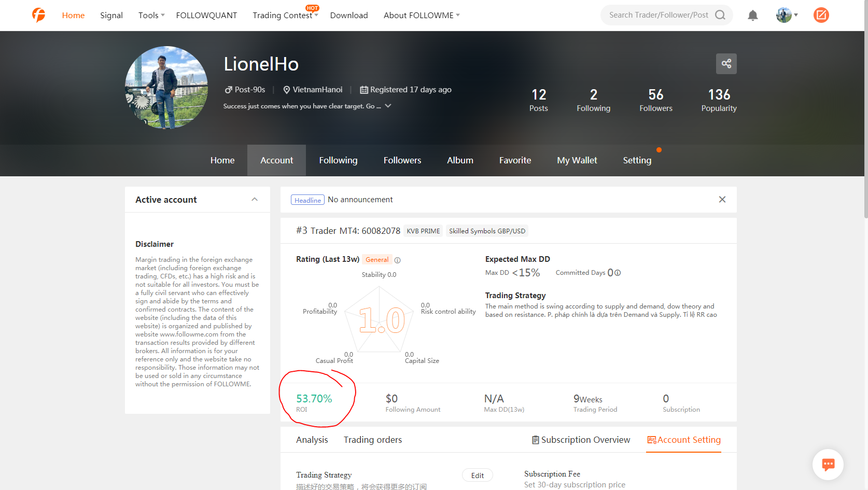The width and height of the screenshot is (868, 490).
Task: Click the LionelHo profile photo
Action: pyautogui.click(x=166, y=88)
